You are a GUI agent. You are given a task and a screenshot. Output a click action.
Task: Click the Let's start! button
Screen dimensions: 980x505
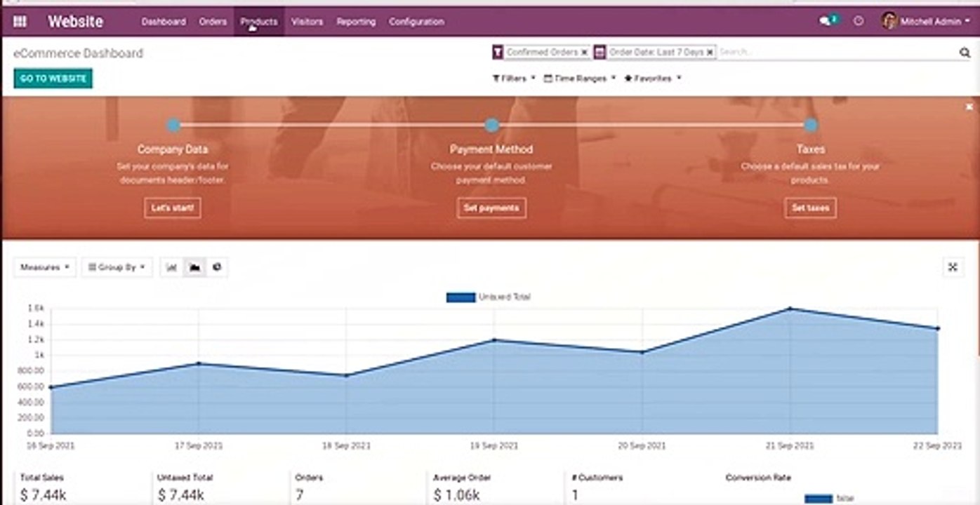click(x=173, y=208)
